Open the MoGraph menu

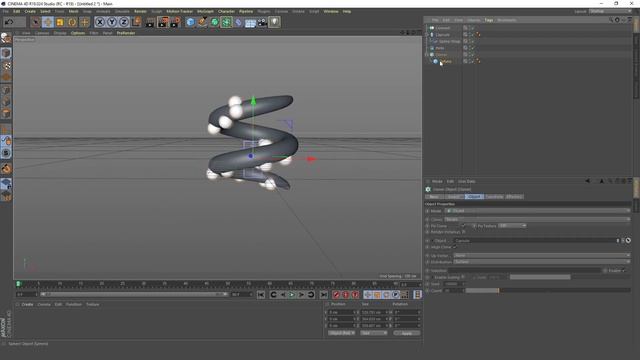point(205,11)
